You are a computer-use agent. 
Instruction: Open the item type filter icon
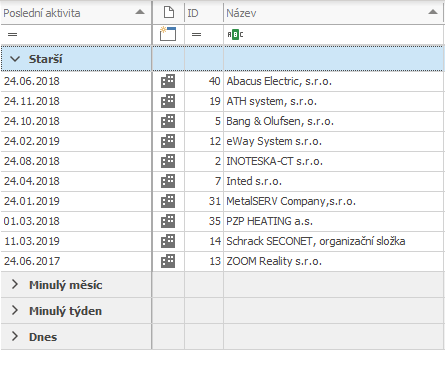(x=168, y=34)
